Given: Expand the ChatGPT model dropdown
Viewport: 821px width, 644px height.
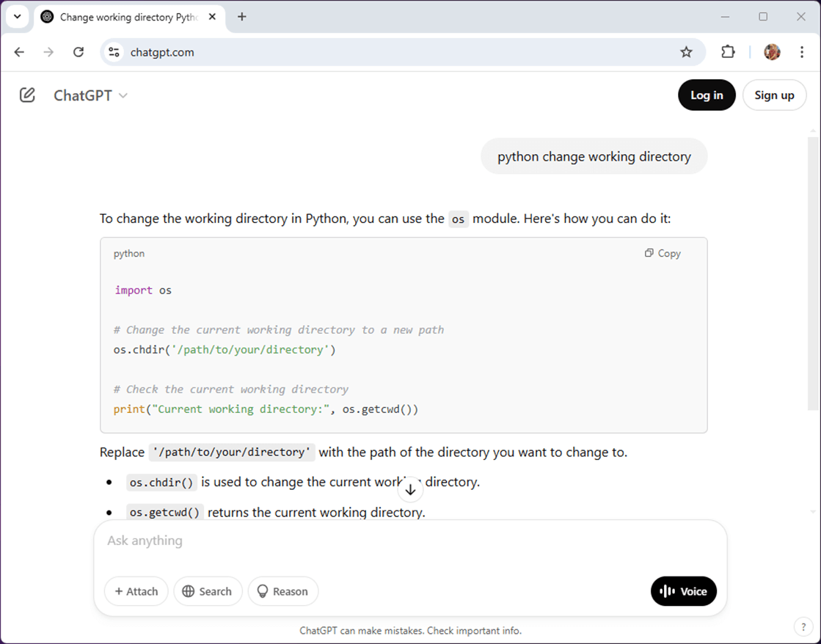Looking at the screenshot, I should [x=91, y=95].
